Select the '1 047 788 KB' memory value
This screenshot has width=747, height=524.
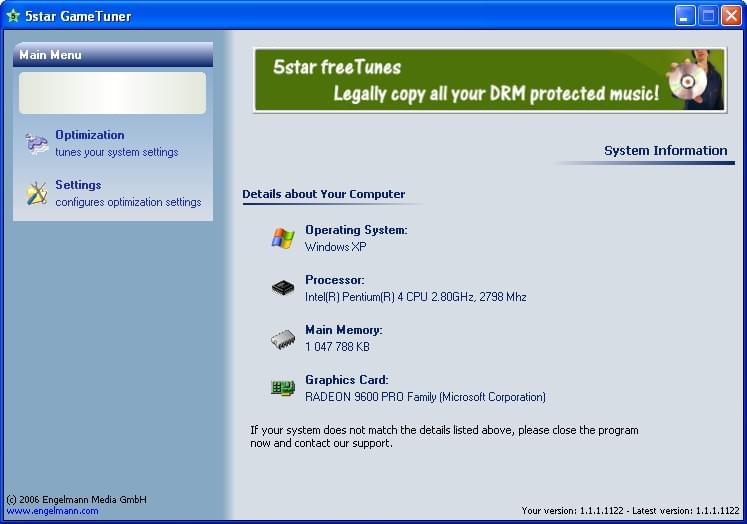click(337, 347)
